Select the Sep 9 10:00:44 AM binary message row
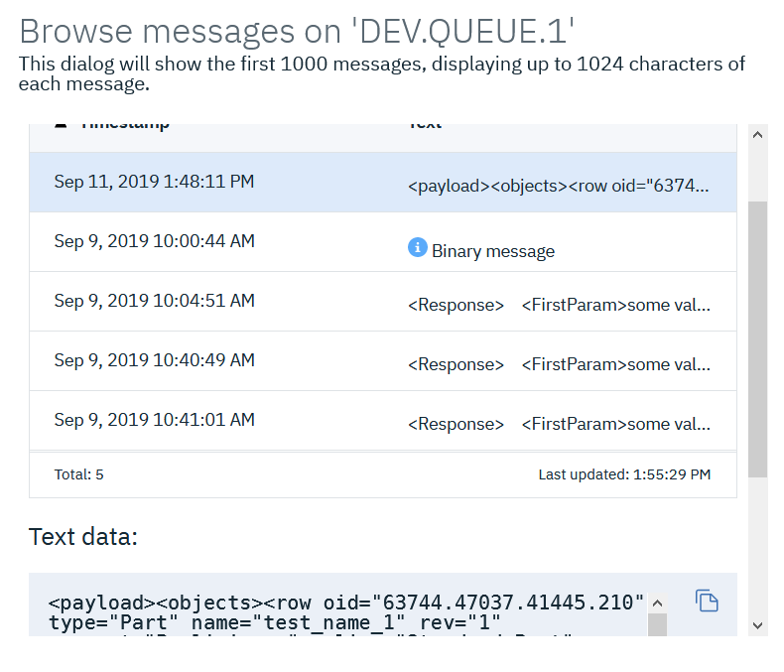This screenshot has height=672, width=784. point(154,241)
